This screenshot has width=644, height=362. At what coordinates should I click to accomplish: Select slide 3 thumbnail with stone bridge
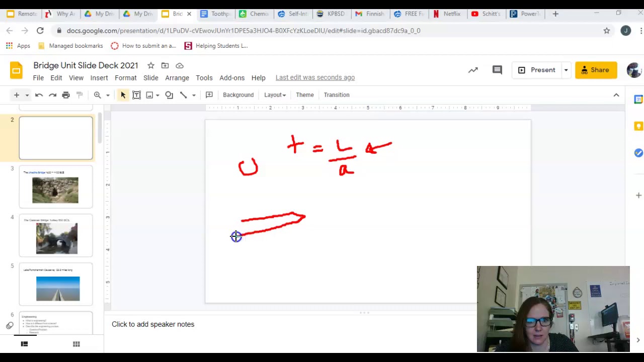click(x=56, y=187)
